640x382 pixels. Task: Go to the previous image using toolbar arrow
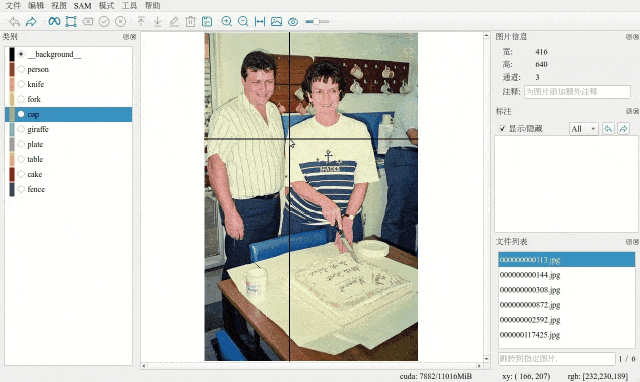[14, 22]
